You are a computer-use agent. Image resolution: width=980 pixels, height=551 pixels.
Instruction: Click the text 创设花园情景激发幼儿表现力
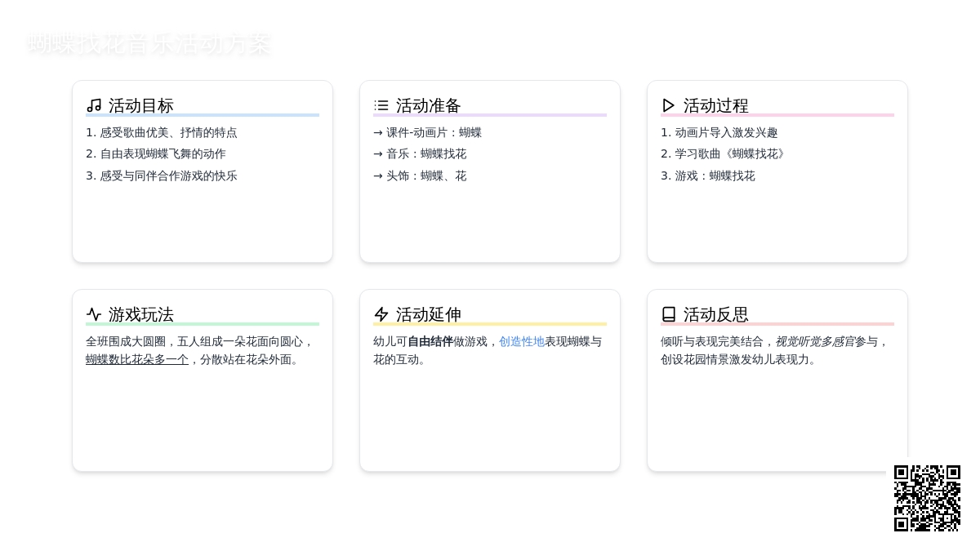[735, 359]
